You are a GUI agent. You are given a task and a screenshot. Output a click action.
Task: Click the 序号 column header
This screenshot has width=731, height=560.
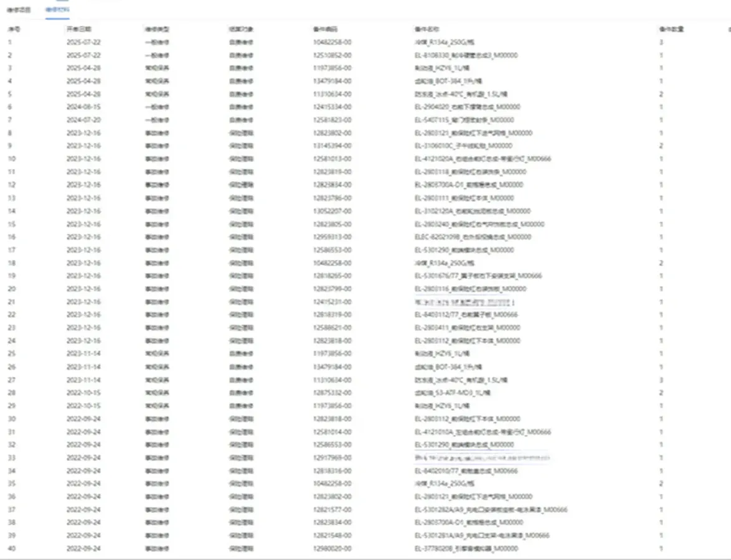pos(14,29)
